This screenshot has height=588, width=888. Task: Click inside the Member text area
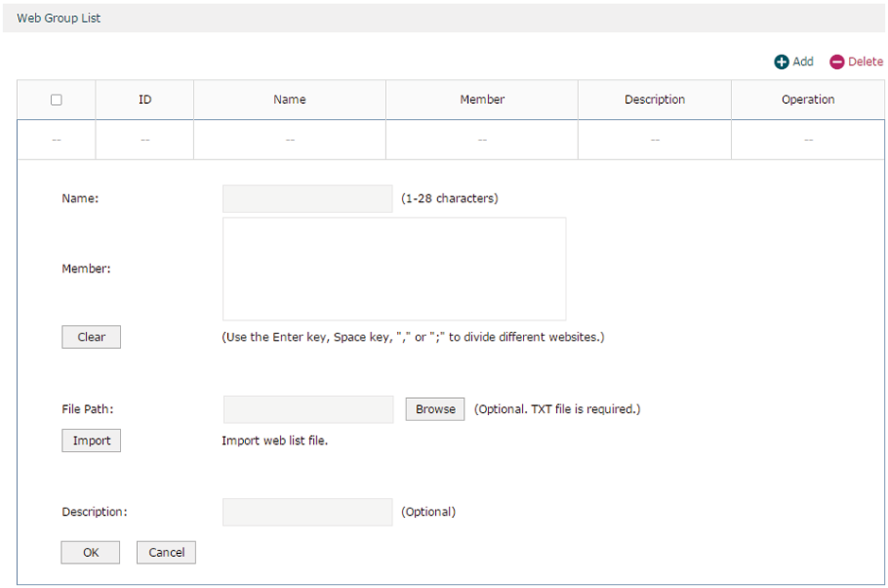coord(394,268)
